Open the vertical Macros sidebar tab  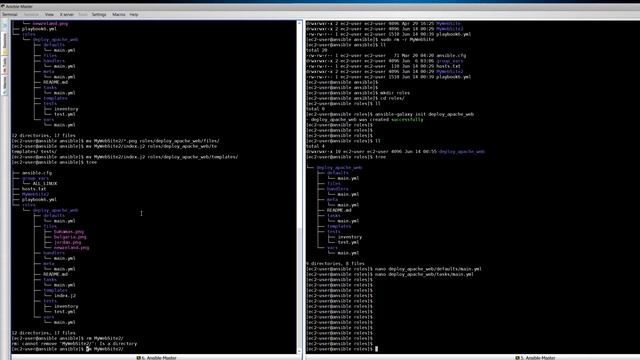[x=4, y=85]
